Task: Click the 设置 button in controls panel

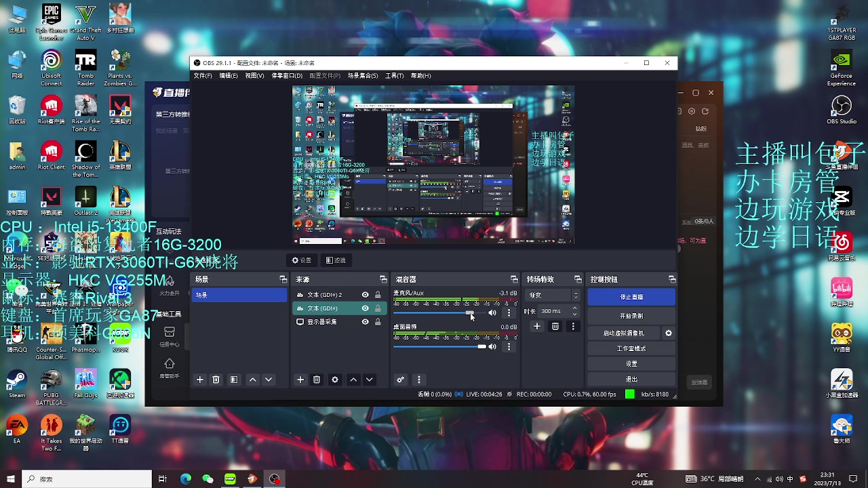Action: click(631, 364)
